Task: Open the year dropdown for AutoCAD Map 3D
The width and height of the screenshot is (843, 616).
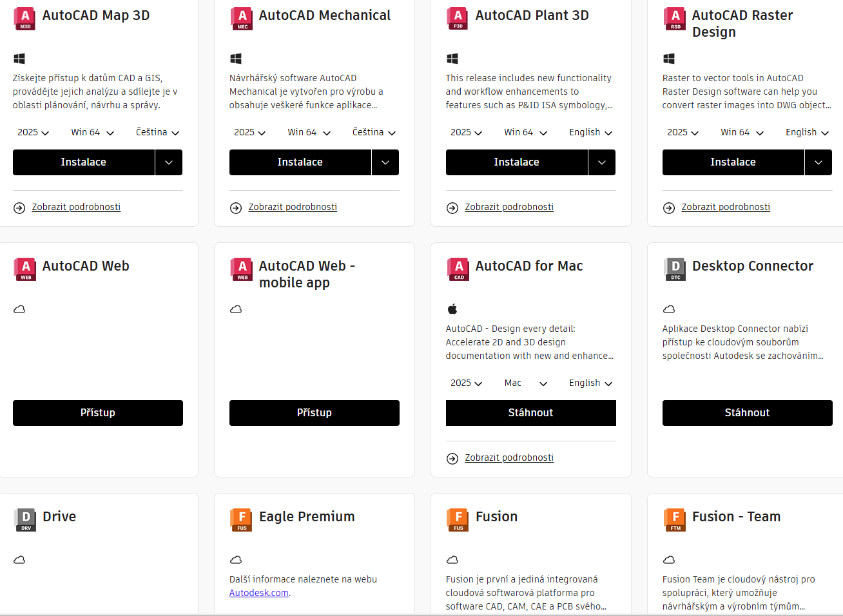Action: point(33,132)
